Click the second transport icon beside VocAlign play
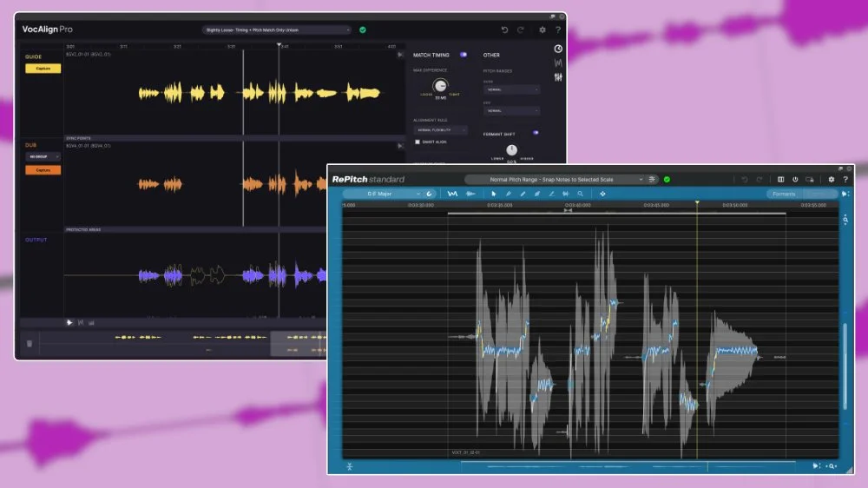Screen dimensions: 868x488 click(x=81, y=322)
